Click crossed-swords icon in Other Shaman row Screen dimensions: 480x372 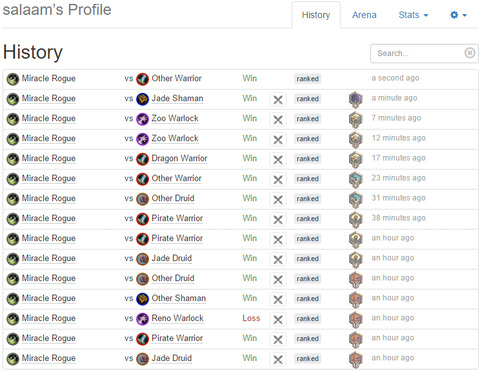[278, 299]
